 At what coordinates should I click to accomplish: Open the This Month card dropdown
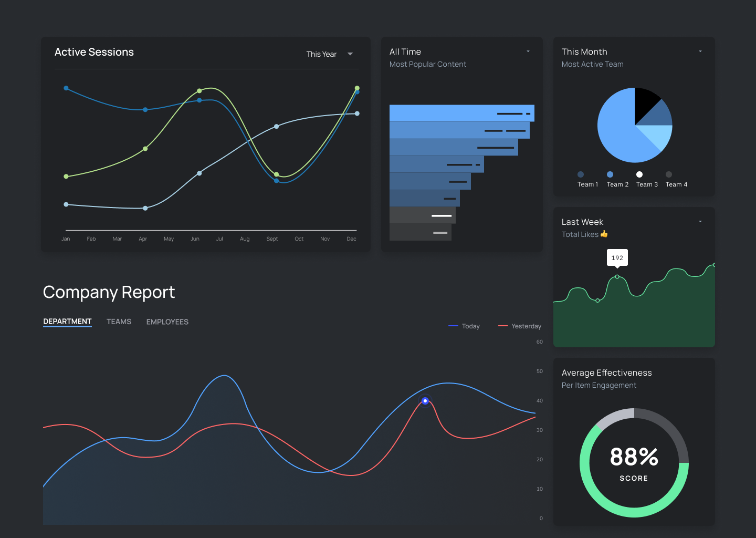(700, 51)
